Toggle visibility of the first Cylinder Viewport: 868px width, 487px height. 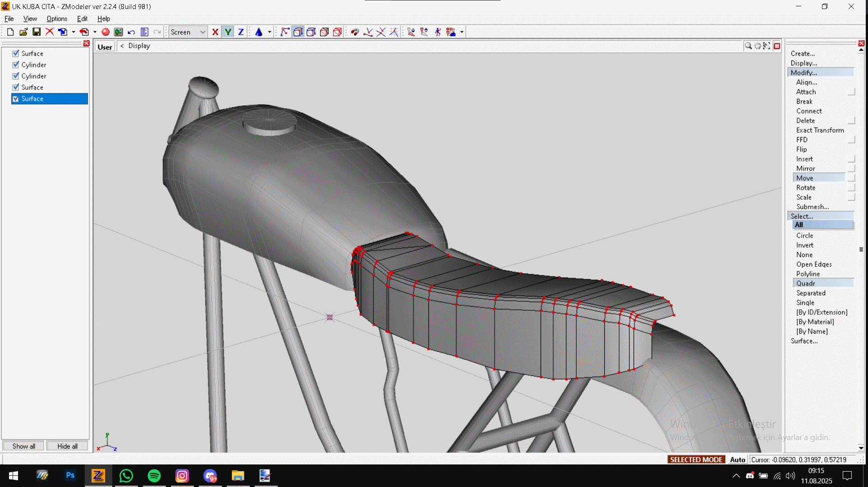[16, 64]
